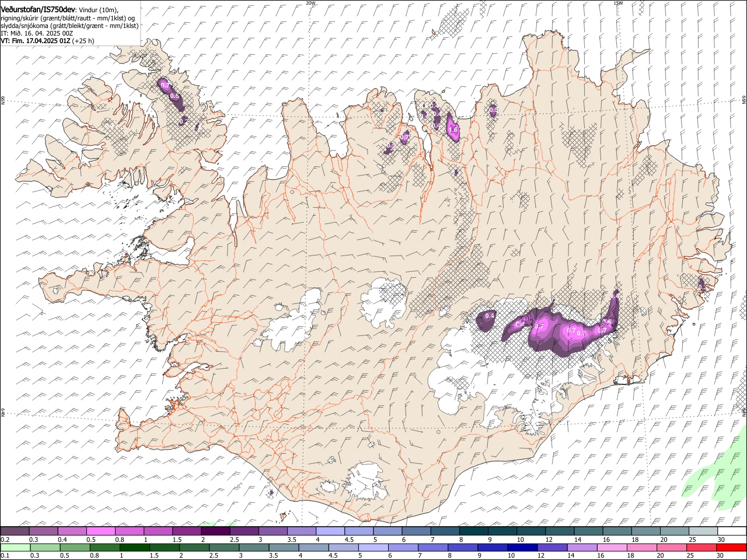Pick navy blue swatch between 10 and 12
The width and height of the screenshot is (747, 560).
tap(522, 547)
